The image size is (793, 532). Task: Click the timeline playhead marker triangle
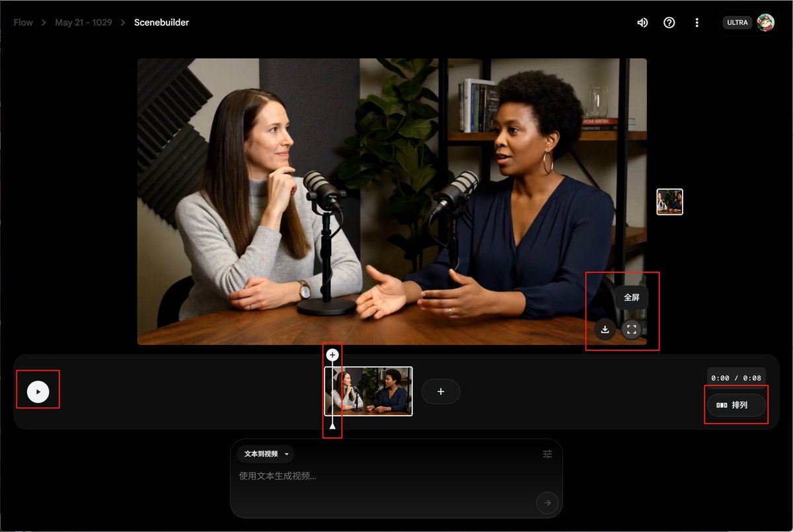tap(332, 426)
